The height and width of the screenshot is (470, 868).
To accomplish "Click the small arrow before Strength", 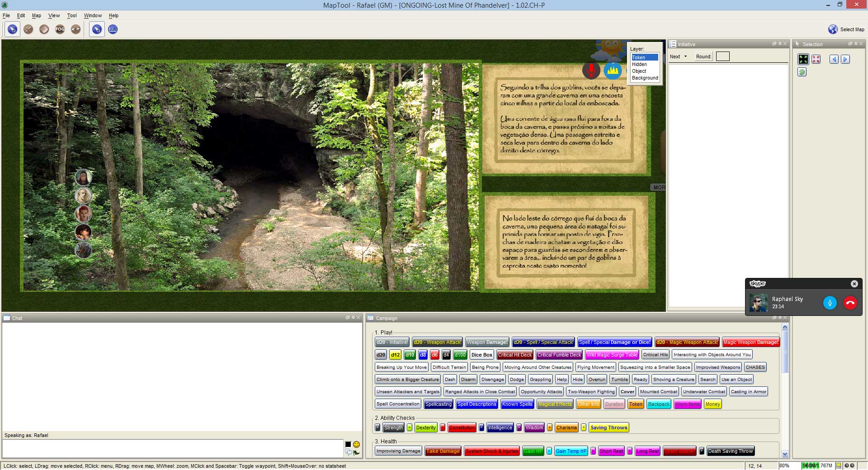I will [377, 428].
